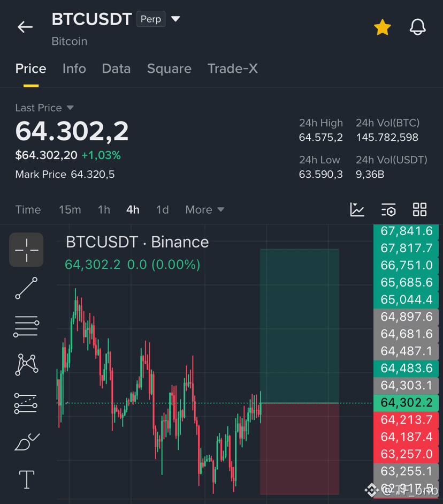Viewport: 443px width, 504px height.
Task: Open price alert bell icon
Action: 418,27
